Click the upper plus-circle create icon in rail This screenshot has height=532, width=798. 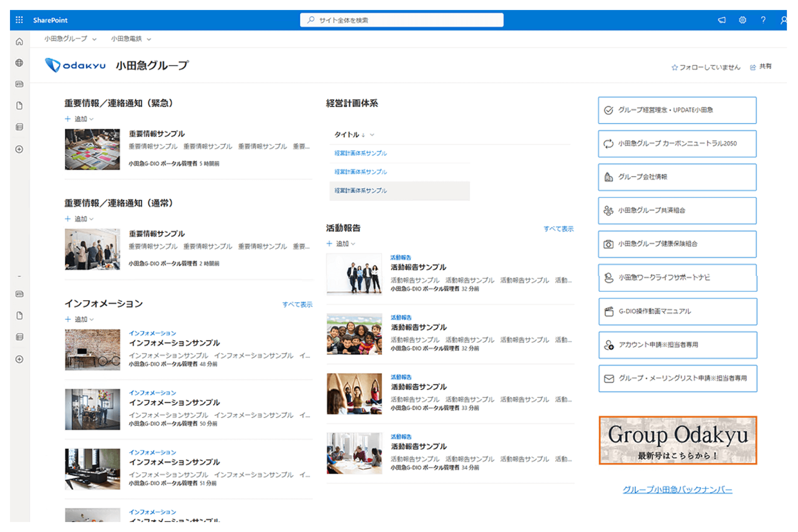19,149
